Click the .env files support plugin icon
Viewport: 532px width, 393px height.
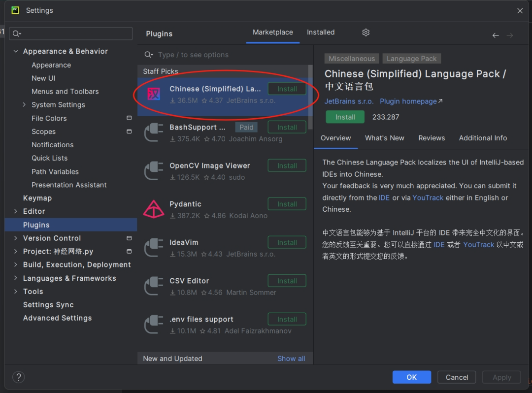coord(154,324)
